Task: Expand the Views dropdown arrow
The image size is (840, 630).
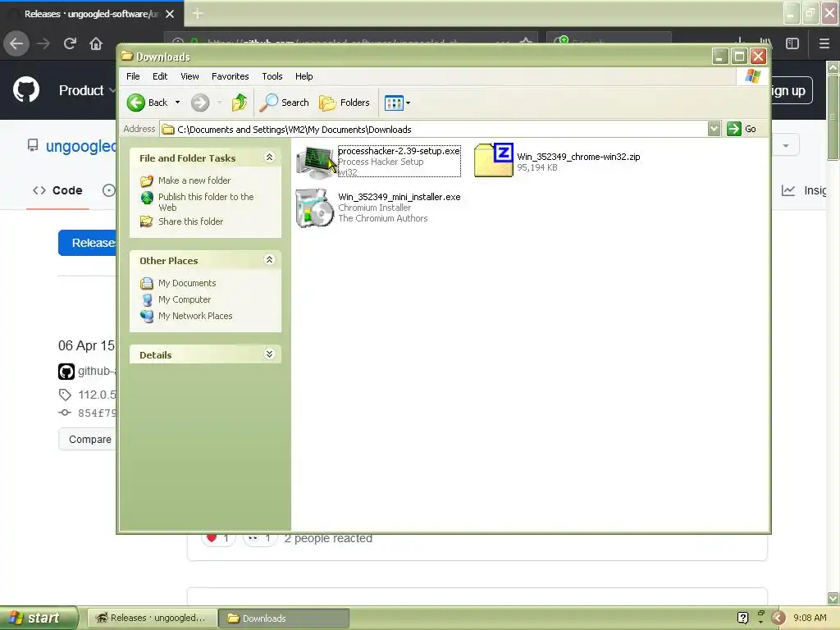Action: [409, 103]
